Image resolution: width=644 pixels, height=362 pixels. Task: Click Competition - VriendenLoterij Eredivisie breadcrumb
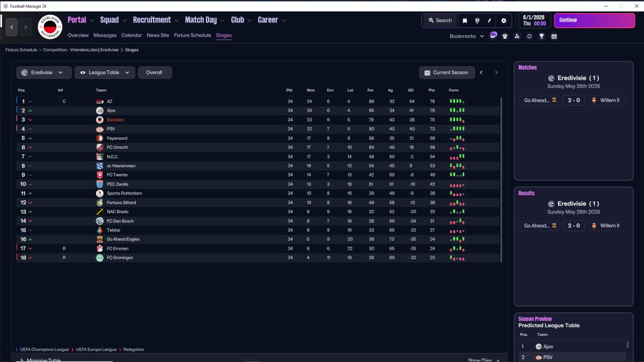coord(81,50)
